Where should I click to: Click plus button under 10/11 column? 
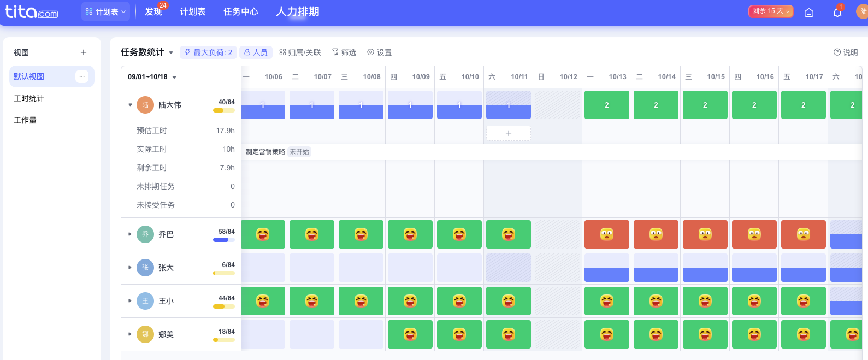tap(509, 133)
